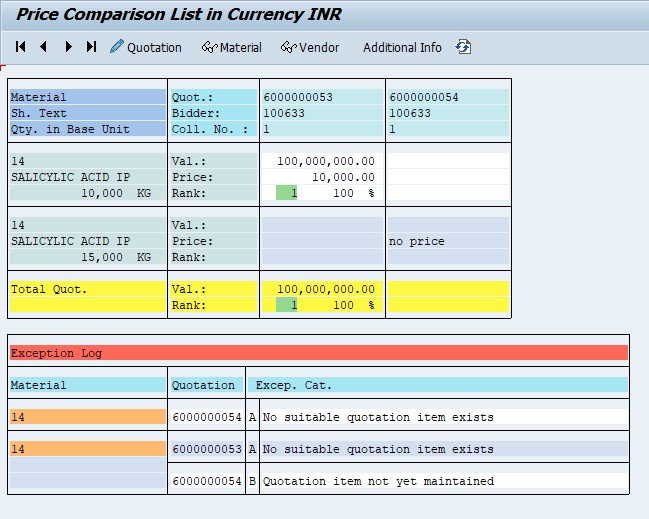Click exception category B cell
Viewport: 649px width, 519px height.
pos(252,481)
